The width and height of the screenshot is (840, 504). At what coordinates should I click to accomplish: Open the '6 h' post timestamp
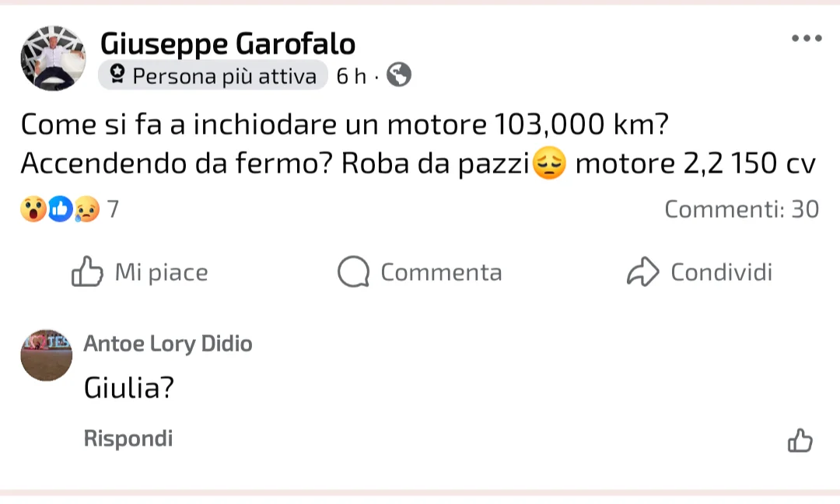pyautogui.click(x=351, y=76)
